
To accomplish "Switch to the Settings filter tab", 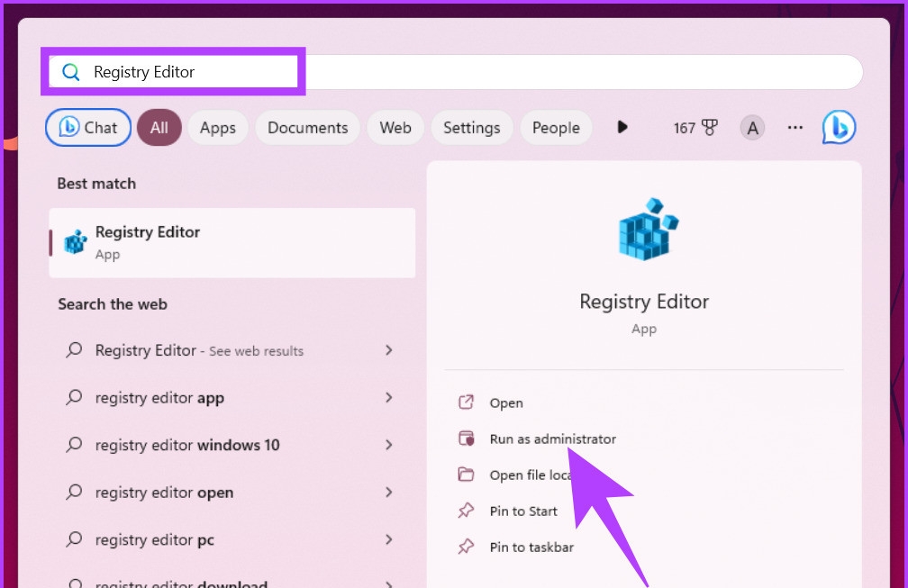I will (x=472, y=127).
